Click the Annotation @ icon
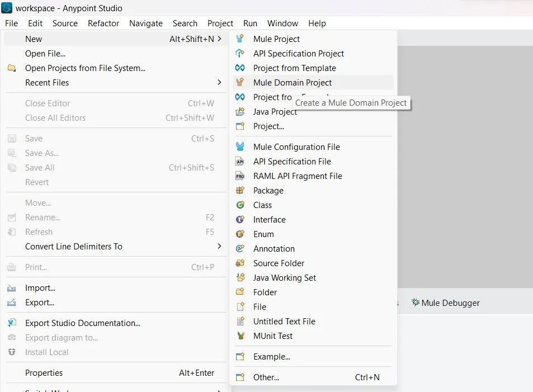The height and width of the screenshot is (392, 533). pos(240,248)
